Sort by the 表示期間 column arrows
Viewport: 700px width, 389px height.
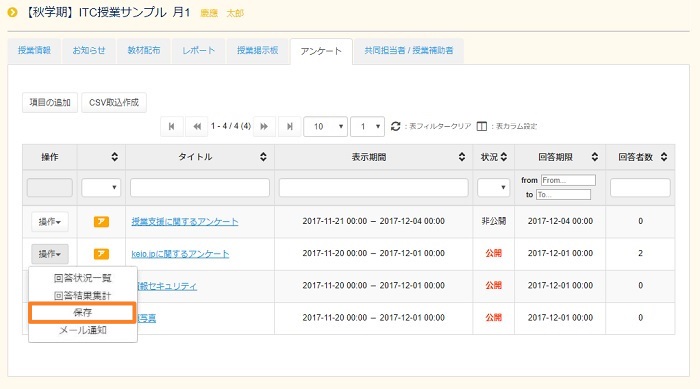[462, 157]
